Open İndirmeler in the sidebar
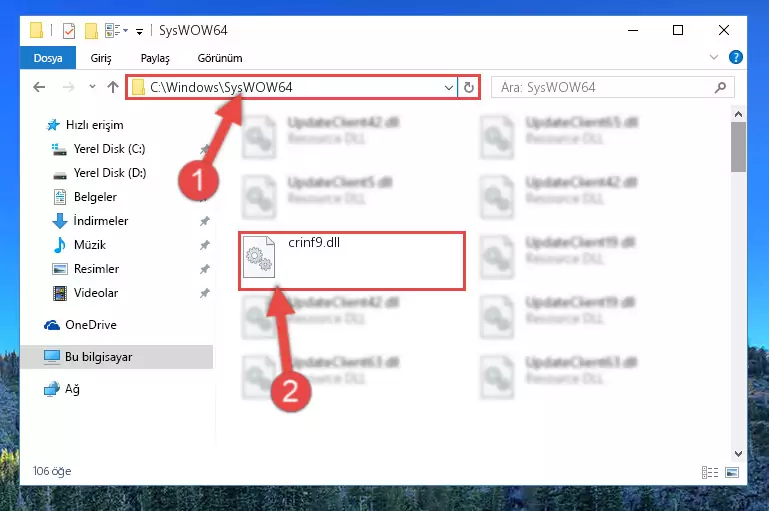This screenshot has width=769, height=511. 101,221
